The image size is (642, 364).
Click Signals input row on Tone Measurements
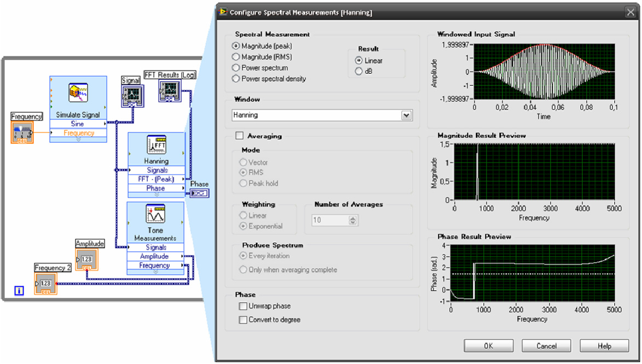point(155,247)
